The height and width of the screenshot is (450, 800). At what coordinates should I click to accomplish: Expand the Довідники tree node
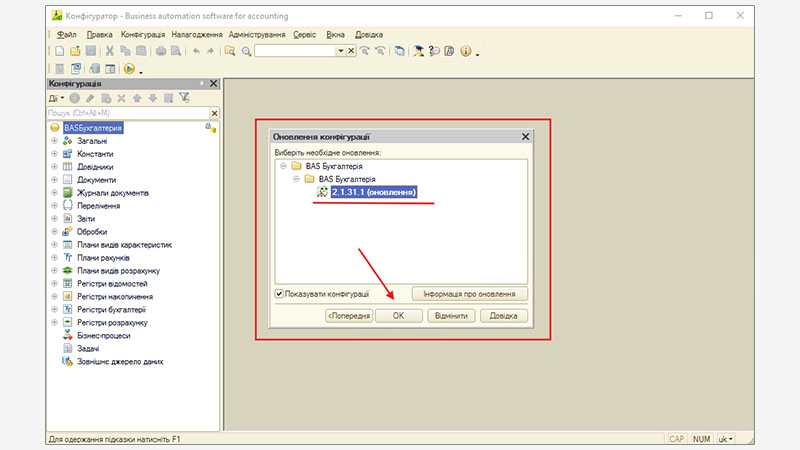54,167
